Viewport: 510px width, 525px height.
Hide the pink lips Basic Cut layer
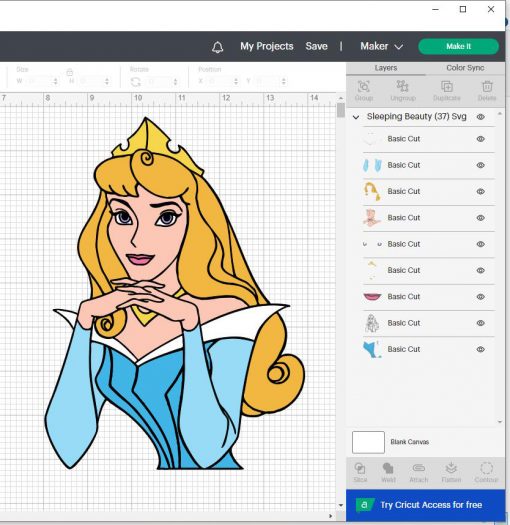click(x=481, y=297)
